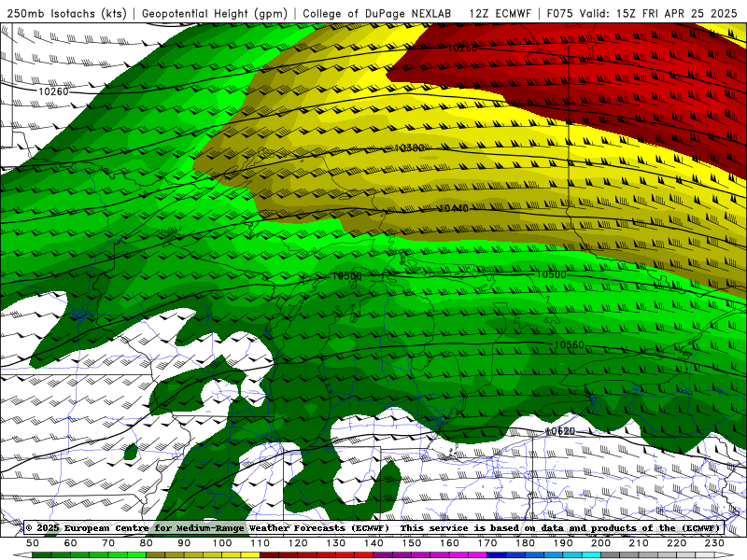Select the '50' value on the isotach color scale
Screen dimensions: 747x560
[33, 543]
